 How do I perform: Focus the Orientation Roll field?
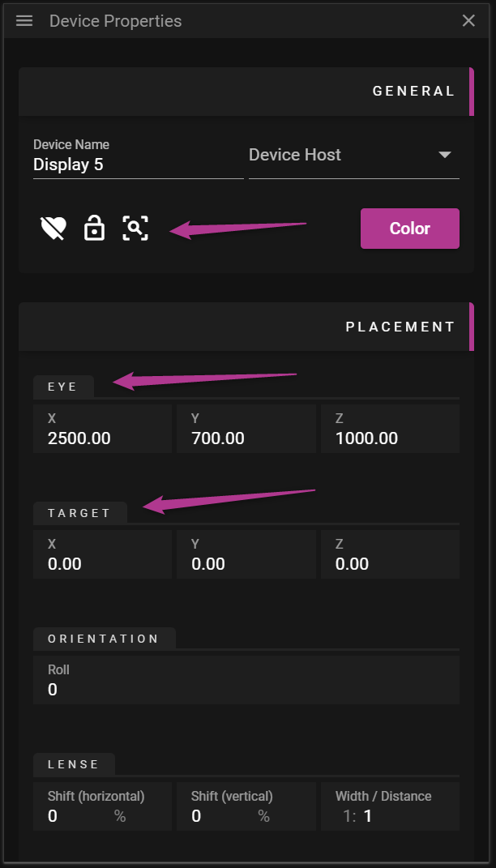click(x=246, y=690)
